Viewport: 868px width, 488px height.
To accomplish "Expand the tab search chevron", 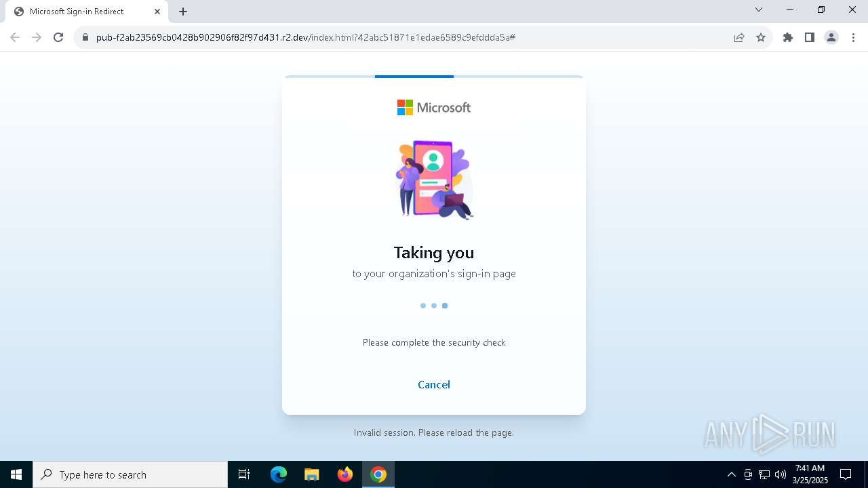I will point(759,9).
